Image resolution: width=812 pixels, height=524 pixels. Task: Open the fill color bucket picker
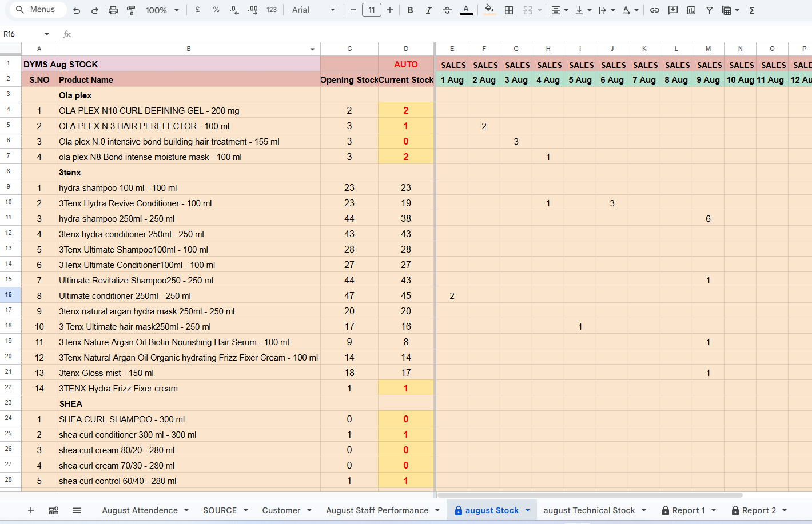[x=489, y=10]
